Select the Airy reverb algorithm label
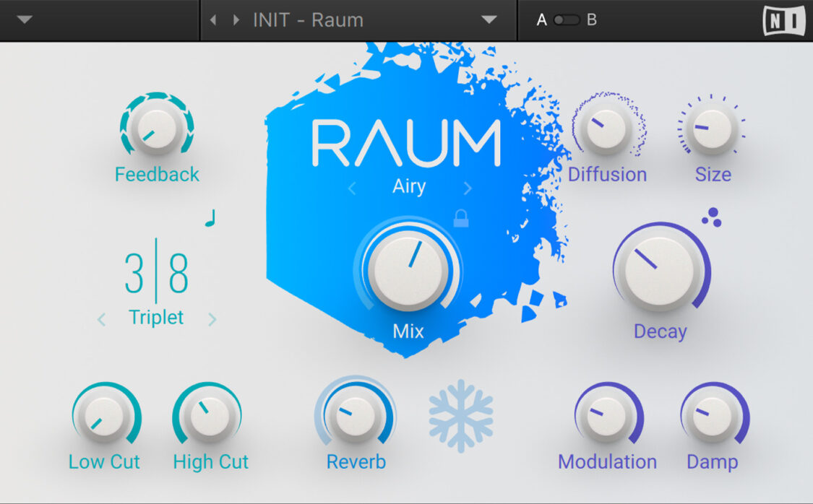813x504 pixels. [409, 186]
